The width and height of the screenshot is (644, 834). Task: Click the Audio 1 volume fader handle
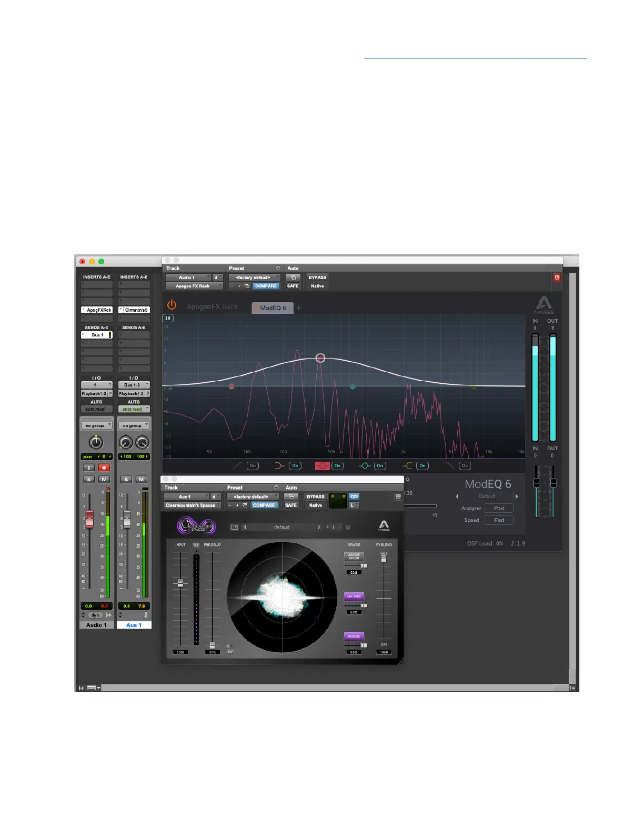click(89, 519)
